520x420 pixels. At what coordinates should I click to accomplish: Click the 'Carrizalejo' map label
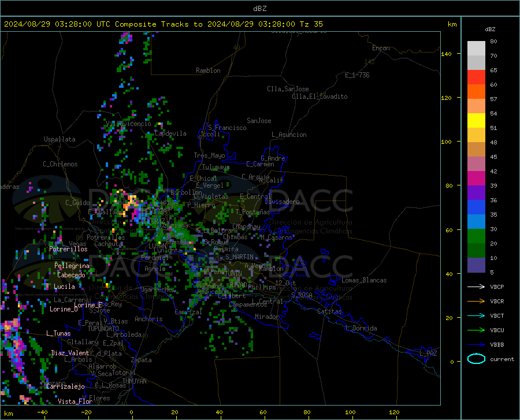(x=65, y=386)
